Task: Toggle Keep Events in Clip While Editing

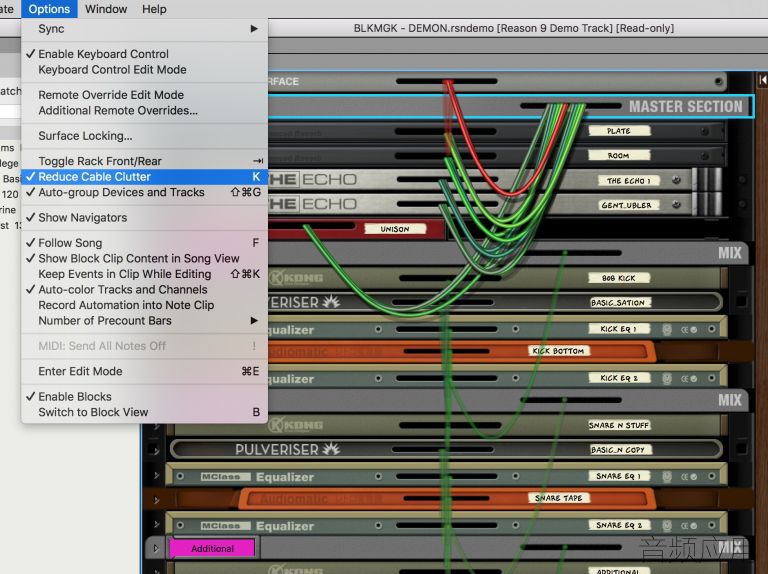Action: pyautogui.click(x=145, y=274)
